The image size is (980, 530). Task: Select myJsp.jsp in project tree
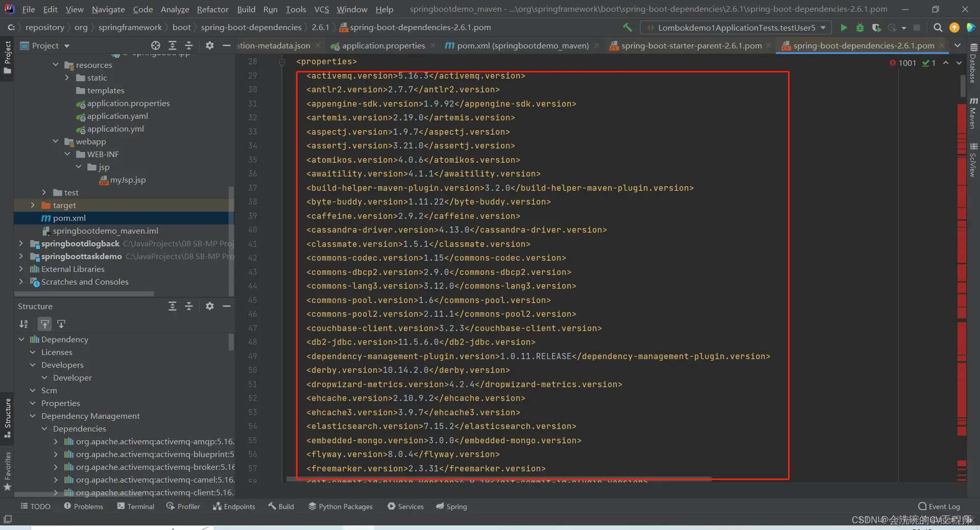[x=128, y=180]
